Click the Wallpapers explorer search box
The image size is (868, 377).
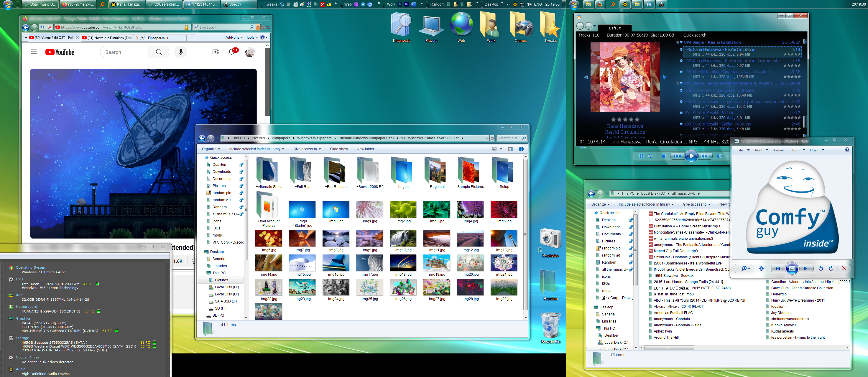point(512,138)
